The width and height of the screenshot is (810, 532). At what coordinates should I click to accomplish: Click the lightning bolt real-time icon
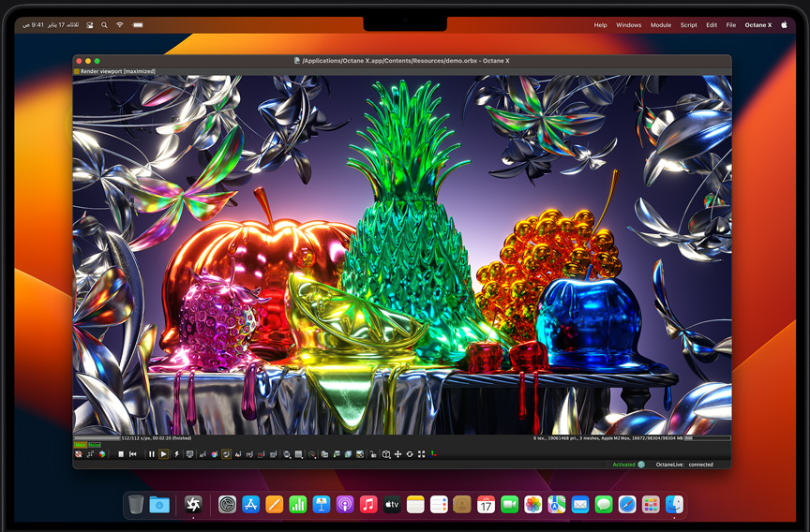click(x=176, y=454)
